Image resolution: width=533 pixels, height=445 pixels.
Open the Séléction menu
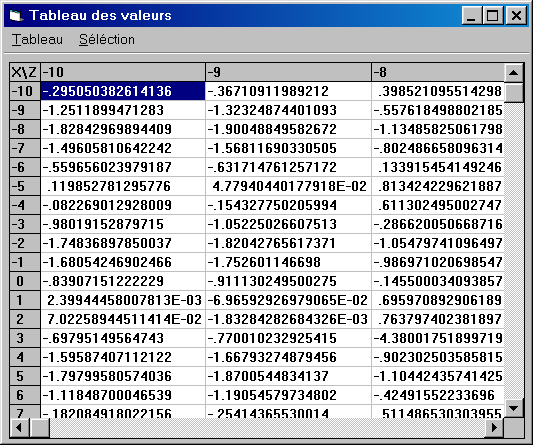[107, 40]
